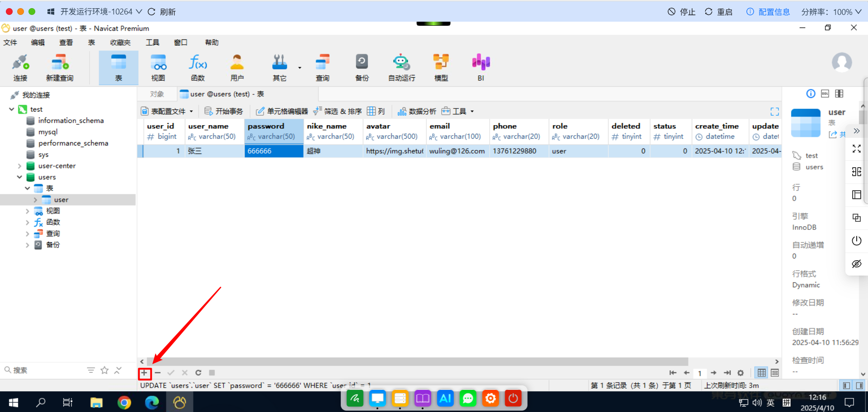Open the 编辑 menu
Viewport: 868px width, 412px height.
(38, 42)
